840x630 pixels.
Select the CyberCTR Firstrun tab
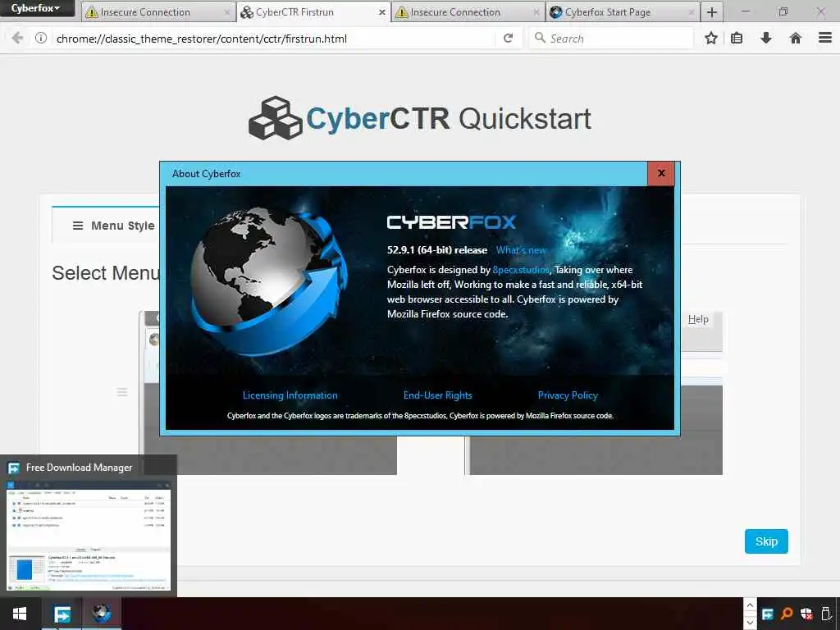click(313, 11)
